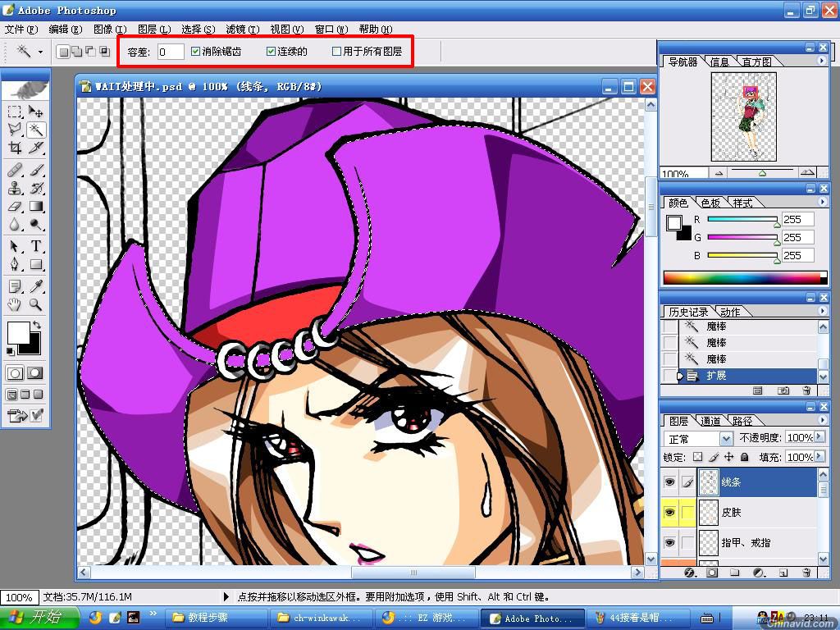The height and width of the screenshot is (630, 840).
Task: Open the 正常 blend mode dropdown
Action: [x=726, y=439]
